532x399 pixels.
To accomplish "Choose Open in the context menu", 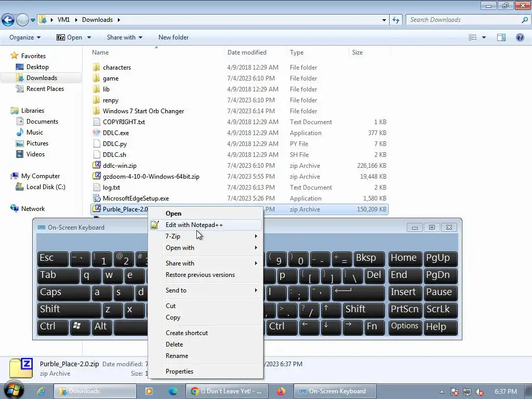I will click(207, 214).
